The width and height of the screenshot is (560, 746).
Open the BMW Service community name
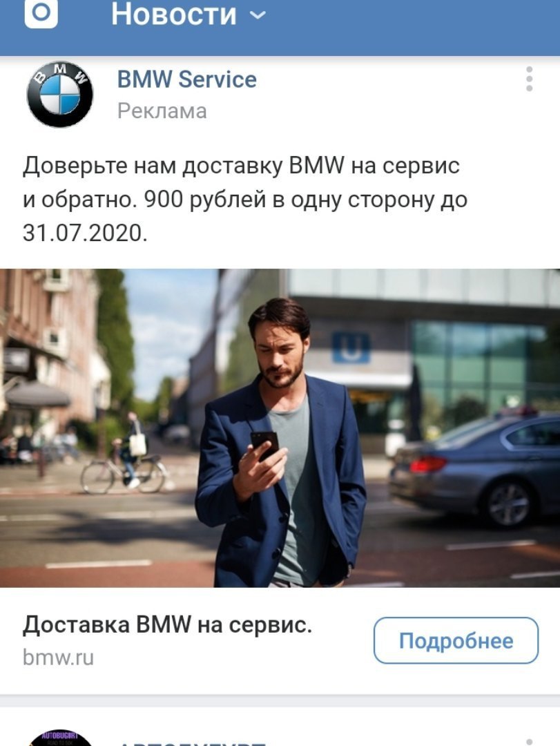click(x=187, y=79)
